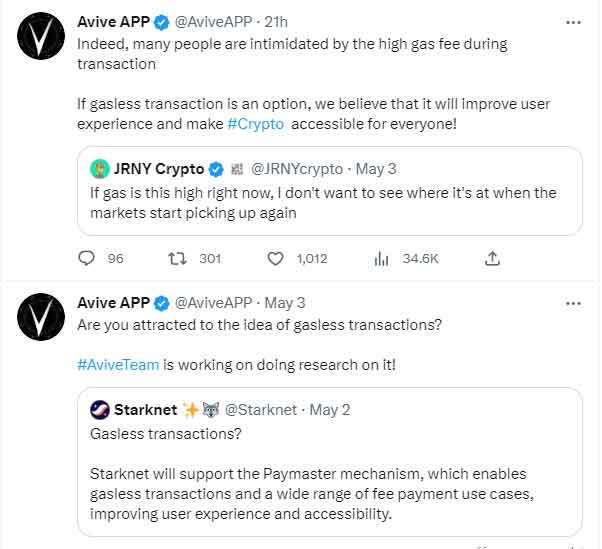Open more options on second tweet
Screen dimensions: 602x549
click(x=571, y=302)
